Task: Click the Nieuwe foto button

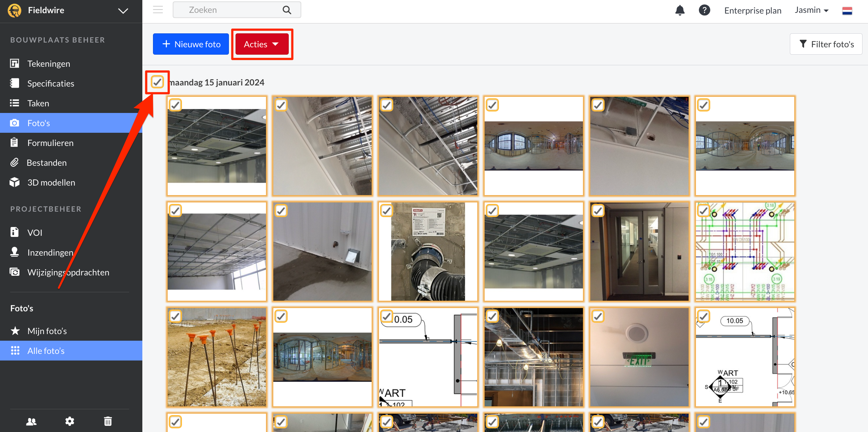Action: 191,44
